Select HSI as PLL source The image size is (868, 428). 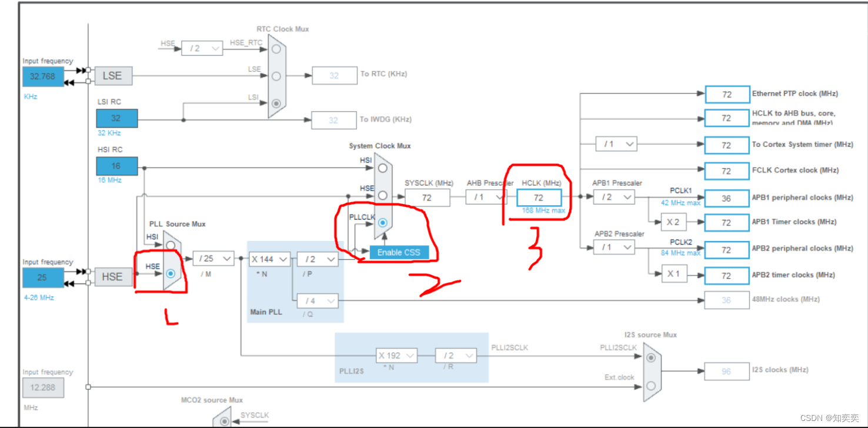[x=171, y=244]
